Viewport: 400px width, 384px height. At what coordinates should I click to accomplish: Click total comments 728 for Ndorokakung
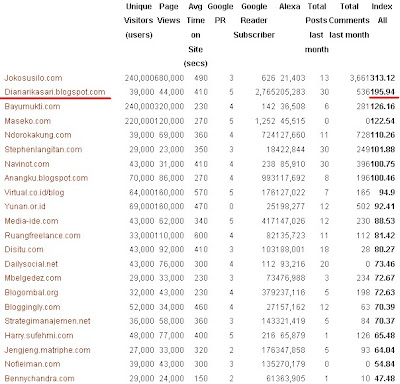click(363, 135)
